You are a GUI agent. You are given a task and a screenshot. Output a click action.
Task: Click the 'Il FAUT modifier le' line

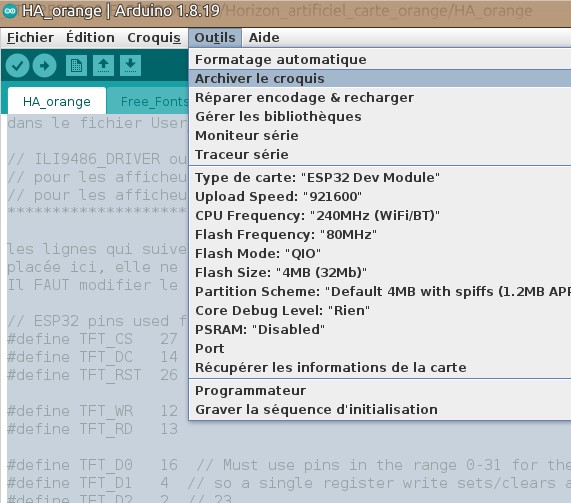pyautogui.click(x=92, y=285)
